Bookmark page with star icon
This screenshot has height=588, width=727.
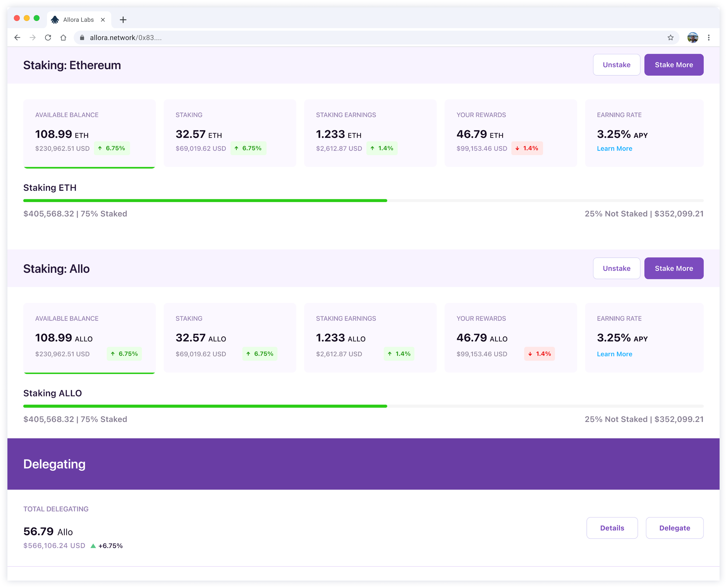670,38
